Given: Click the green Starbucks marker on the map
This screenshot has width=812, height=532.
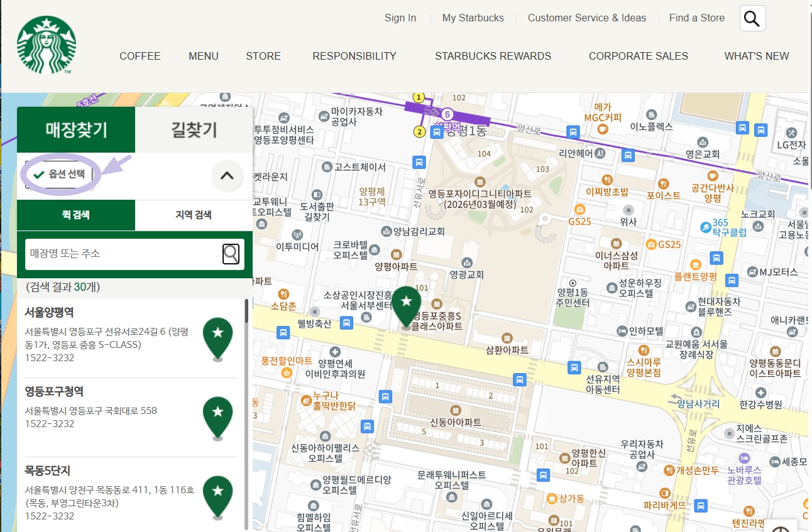Looking at the screenshot, I should [x=407, y=308].
